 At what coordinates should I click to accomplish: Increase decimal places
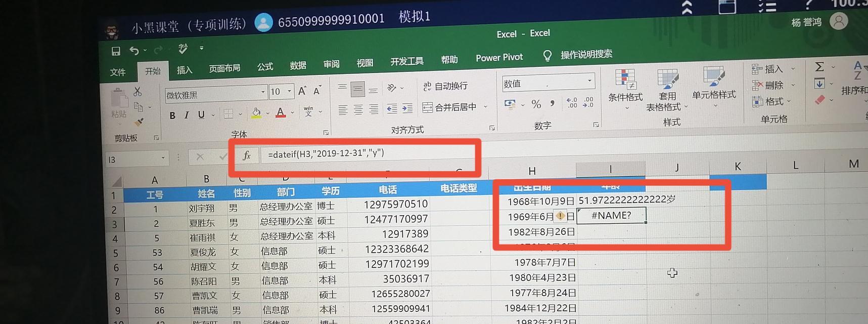click(x=572, y=103)
